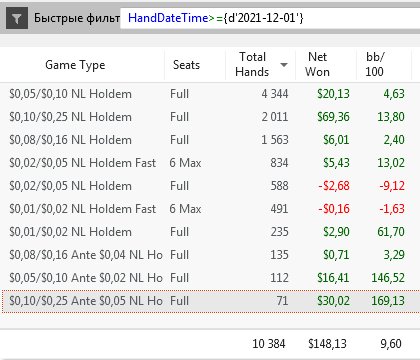Click the -9,12 bb/100 value
This screenshot has height=360, width=420.
(392, 186)
